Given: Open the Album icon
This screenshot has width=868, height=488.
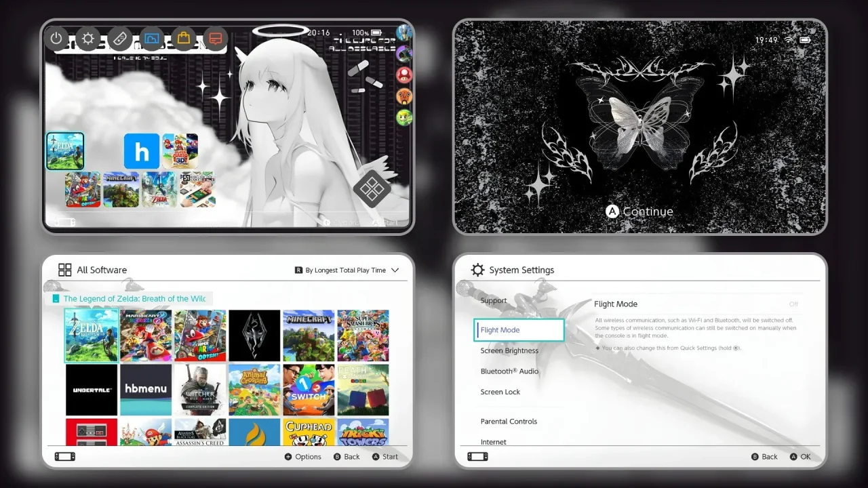Looking at the screenshot, I should point(152,39).
